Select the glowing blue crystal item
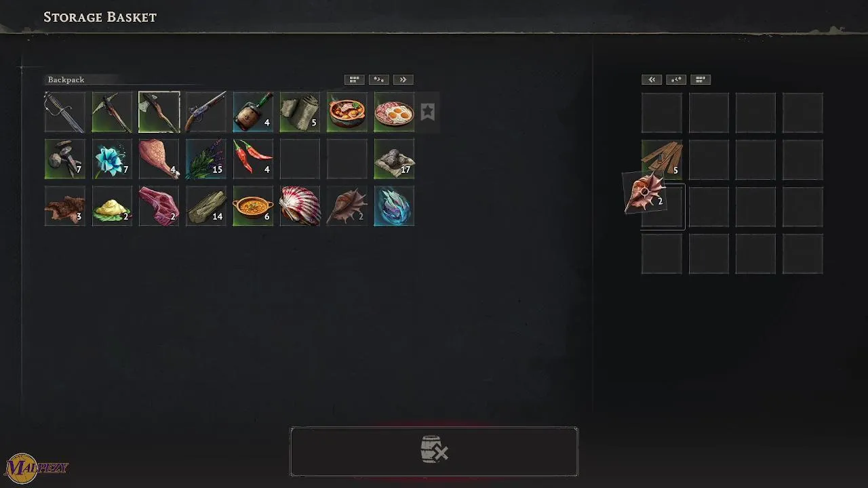868x488 pixels. click(x=394, y=206)
